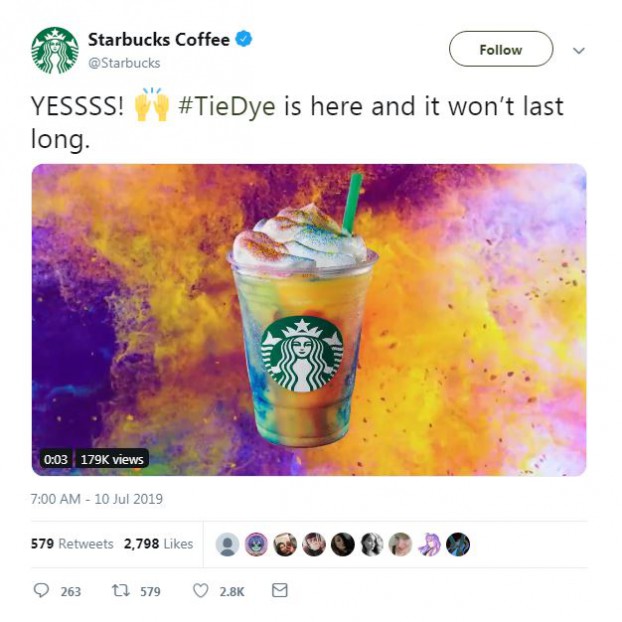Click the Starbucks profile logo avatar
The image size is (622, 622).
(55, 50)
